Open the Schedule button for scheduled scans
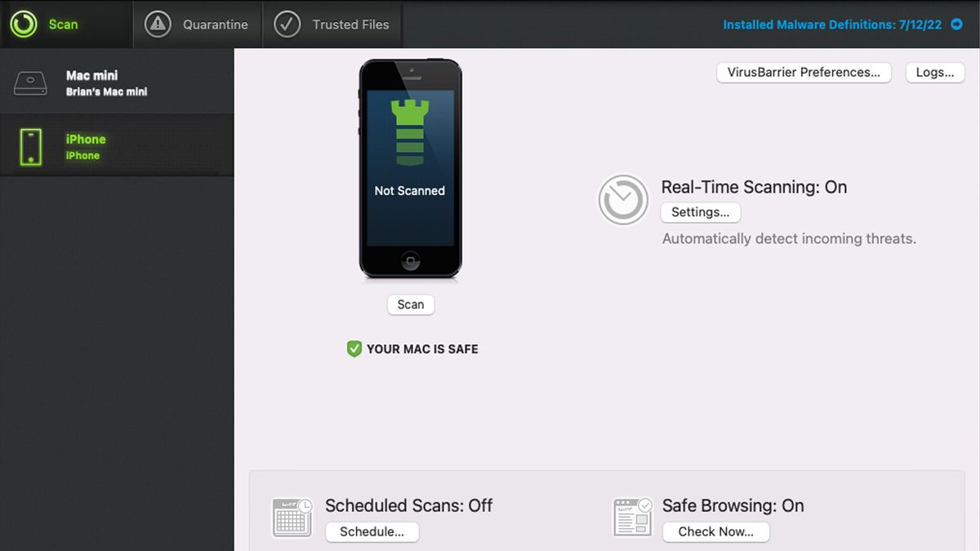This screenshot has width=980, height=551. click(372, 532)
